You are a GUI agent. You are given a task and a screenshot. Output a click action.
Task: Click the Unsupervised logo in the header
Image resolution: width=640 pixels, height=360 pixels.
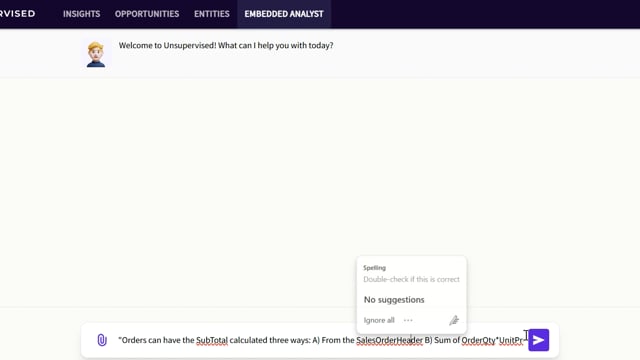click(18, 13)
